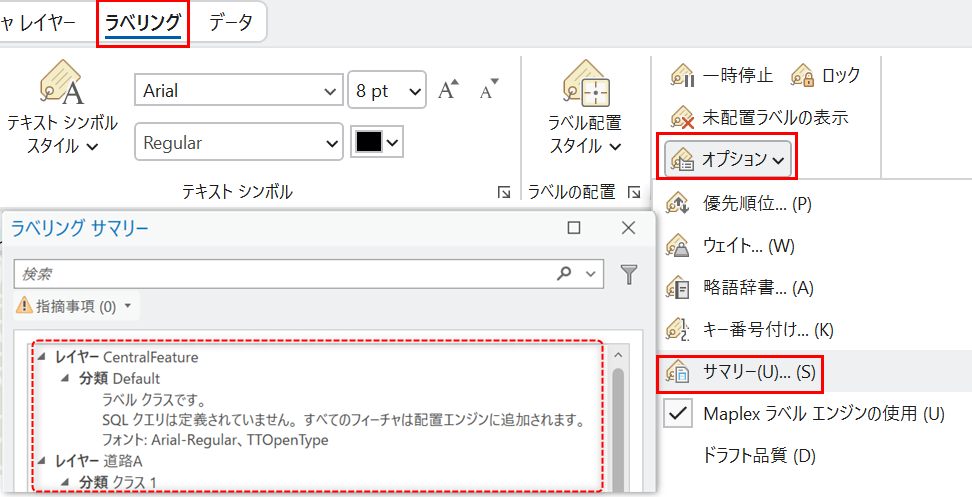Click 未配置ラベルの表示 button
The image size is (972, 497).
click(x=759, y=117)
